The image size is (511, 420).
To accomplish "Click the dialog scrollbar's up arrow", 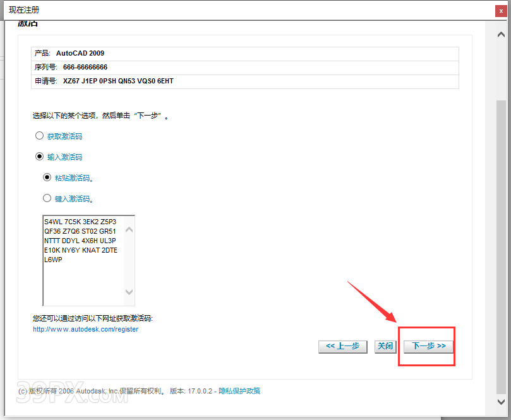I will pos(501,33).
